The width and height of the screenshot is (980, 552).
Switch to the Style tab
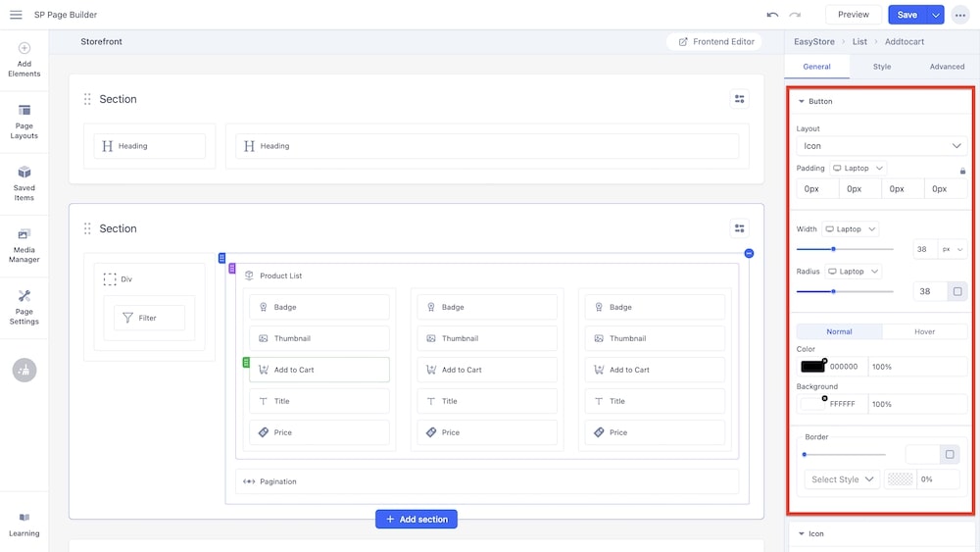coord(882,67)
